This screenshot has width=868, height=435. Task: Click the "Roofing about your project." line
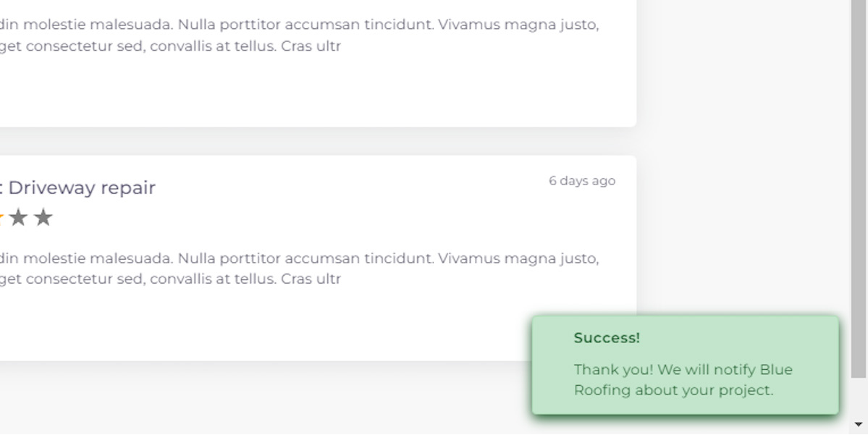pyautogui.click(x=673, y=390)
